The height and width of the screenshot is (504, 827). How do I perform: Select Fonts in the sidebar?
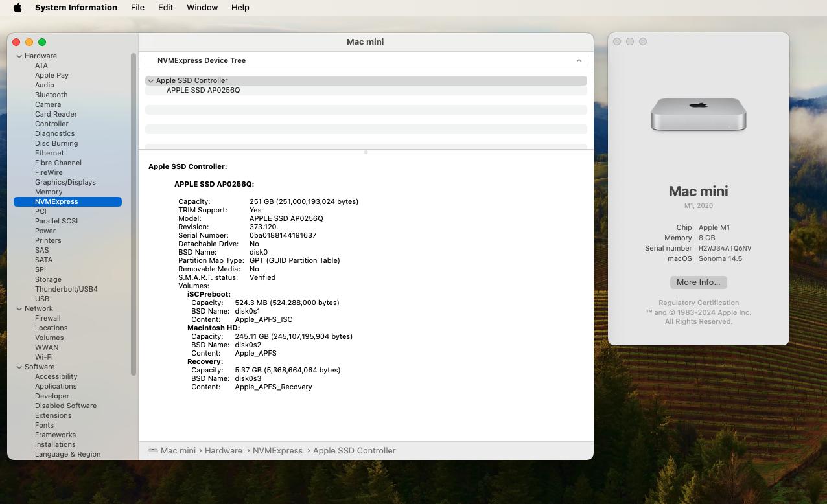click(x=44, y=425)
